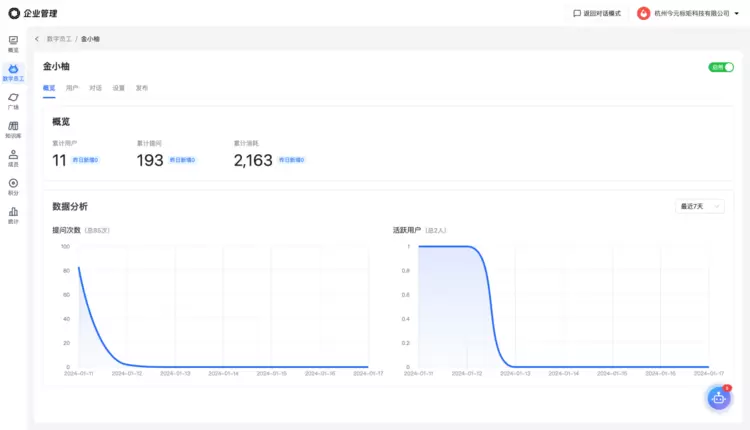Go to 知识库 in the sidebar

(x=13, y=129)
